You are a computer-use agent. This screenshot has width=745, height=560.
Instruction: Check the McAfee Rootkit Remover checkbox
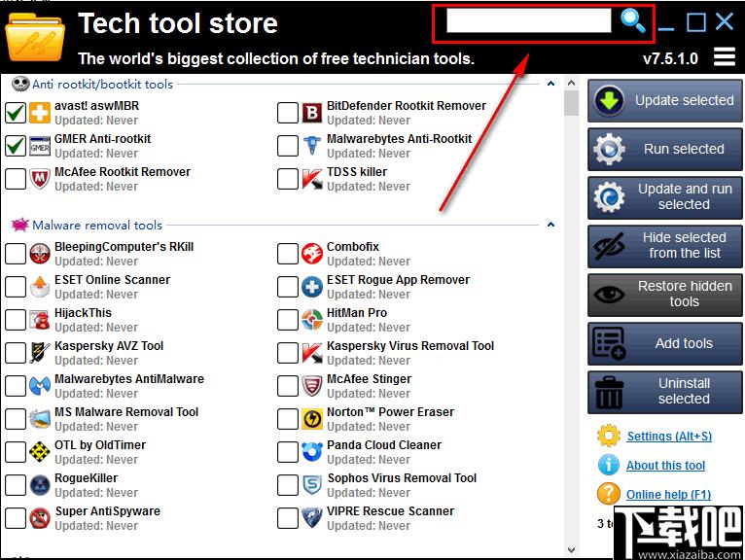(16, 179)
